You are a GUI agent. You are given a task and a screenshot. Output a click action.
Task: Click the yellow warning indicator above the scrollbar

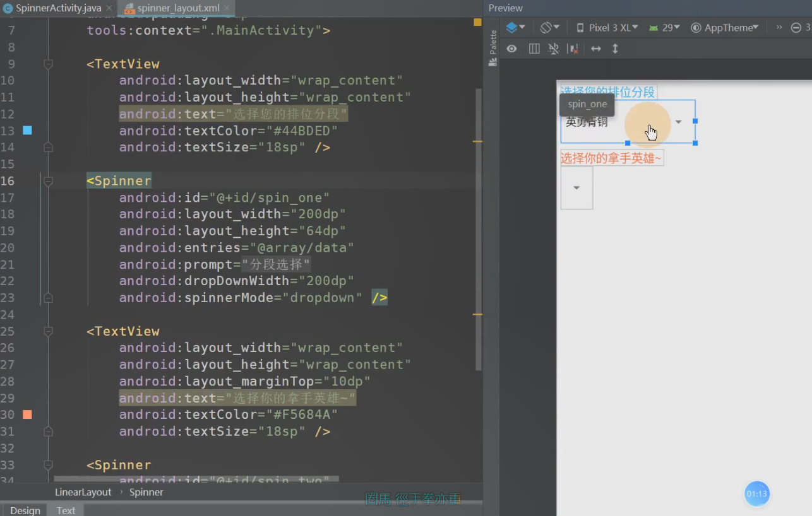click(477, 22)
